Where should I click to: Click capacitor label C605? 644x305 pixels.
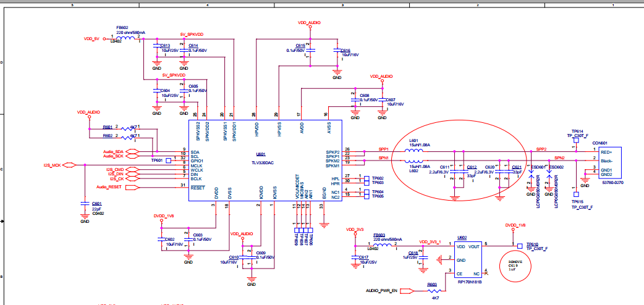click(193, 86)
